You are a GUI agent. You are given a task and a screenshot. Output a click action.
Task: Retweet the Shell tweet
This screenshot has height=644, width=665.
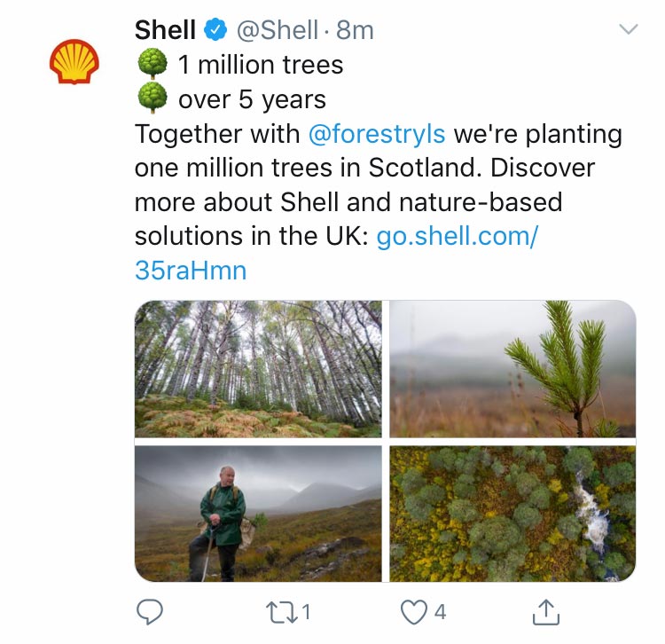tap(280, 611)
